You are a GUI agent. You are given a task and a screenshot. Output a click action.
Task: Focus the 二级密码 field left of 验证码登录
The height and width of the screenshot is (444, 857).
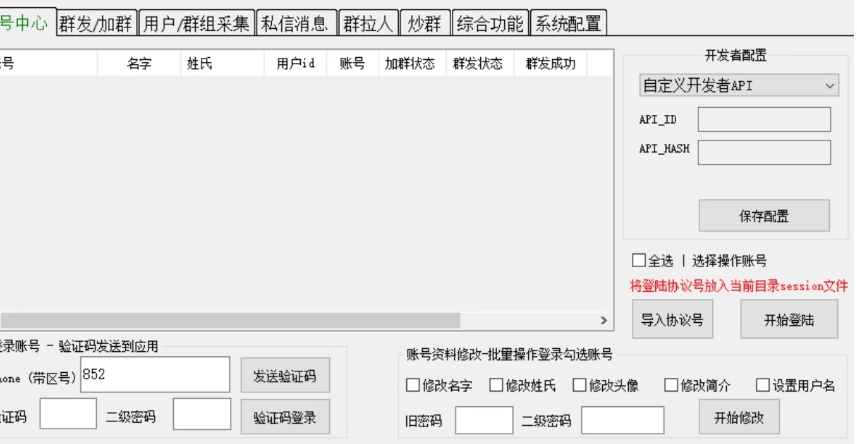pos(202,414)
